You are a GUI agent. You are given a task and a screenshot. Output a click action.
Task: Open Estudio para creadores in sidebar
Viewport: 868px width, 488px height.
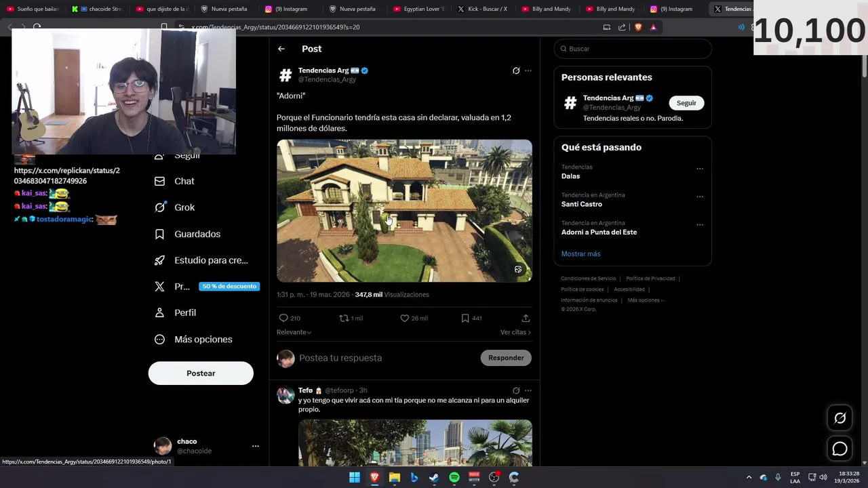201,260
